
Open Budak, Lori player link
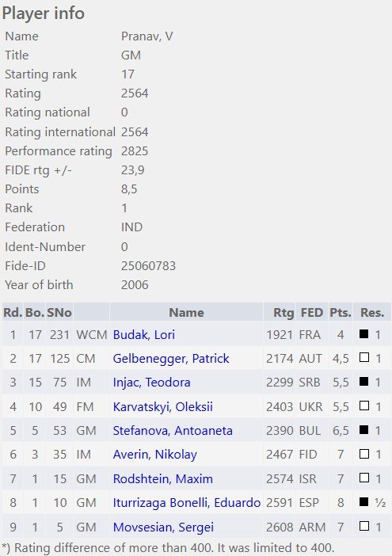[x=144, y=335]
